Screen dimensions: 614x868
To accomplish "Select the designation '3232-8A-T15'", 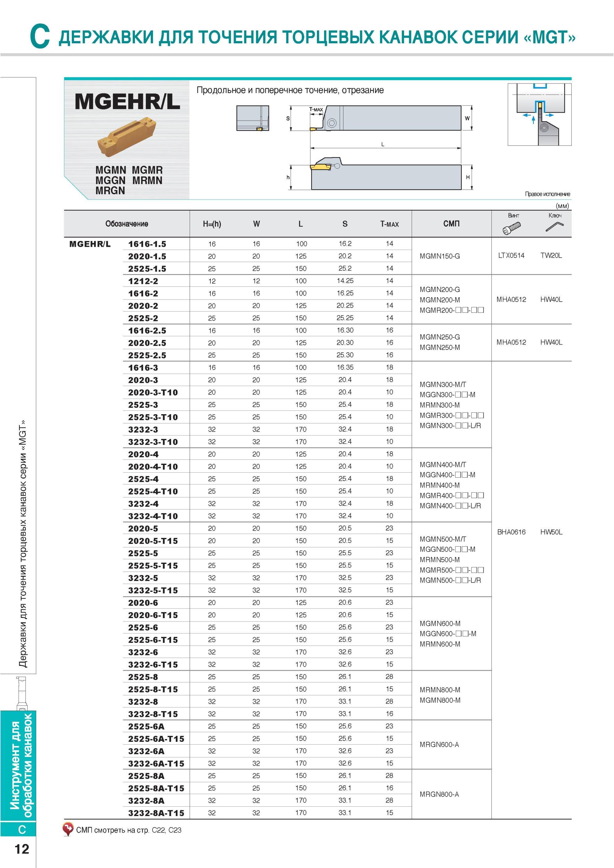I will 156,813.
